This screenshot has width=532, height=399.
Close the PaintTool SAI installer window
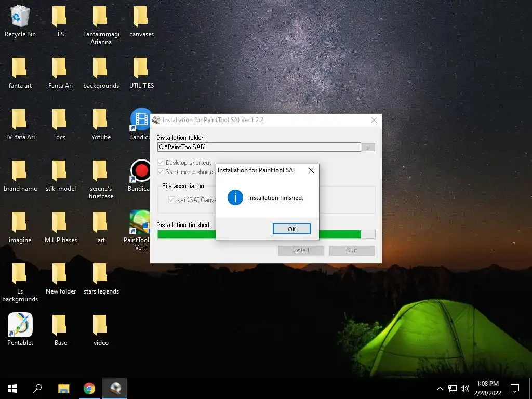374,120
